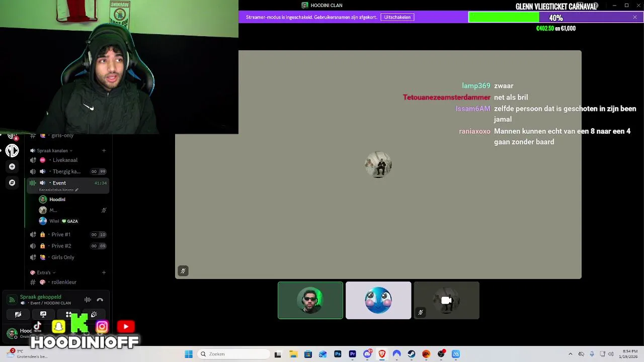
Task: Open the activities launcher button
Action: (x=68, y=314)
